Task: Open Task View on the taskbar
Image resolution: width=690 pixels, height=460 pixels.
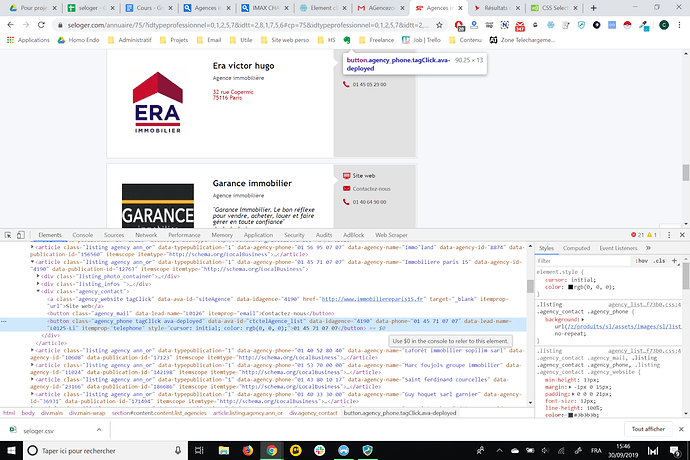Action: point(199,450)
